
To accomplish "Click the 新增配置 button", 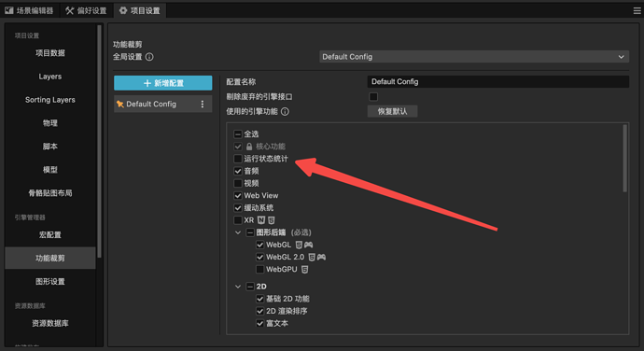I will pos(163,83).
